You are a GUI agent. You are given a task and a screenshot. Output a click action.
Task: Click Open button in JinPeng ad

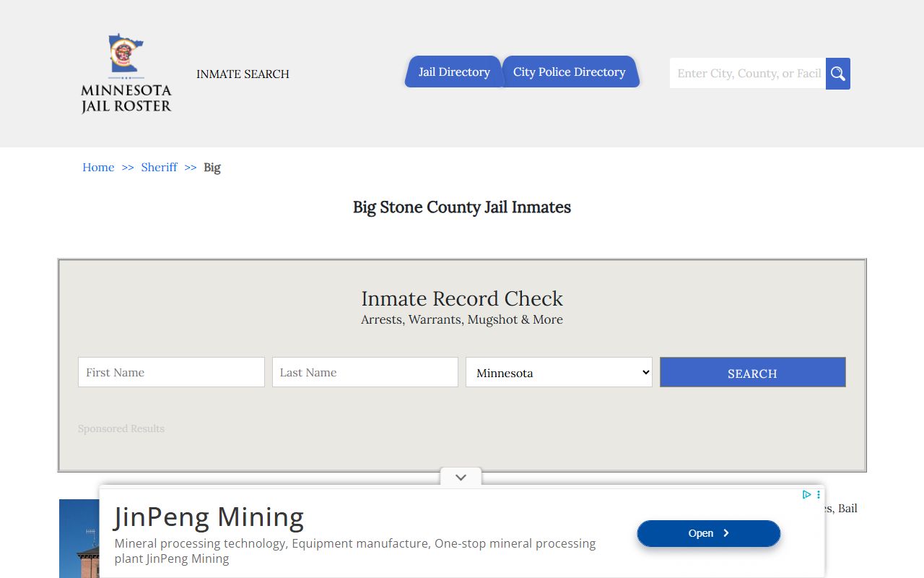point(709,533)
